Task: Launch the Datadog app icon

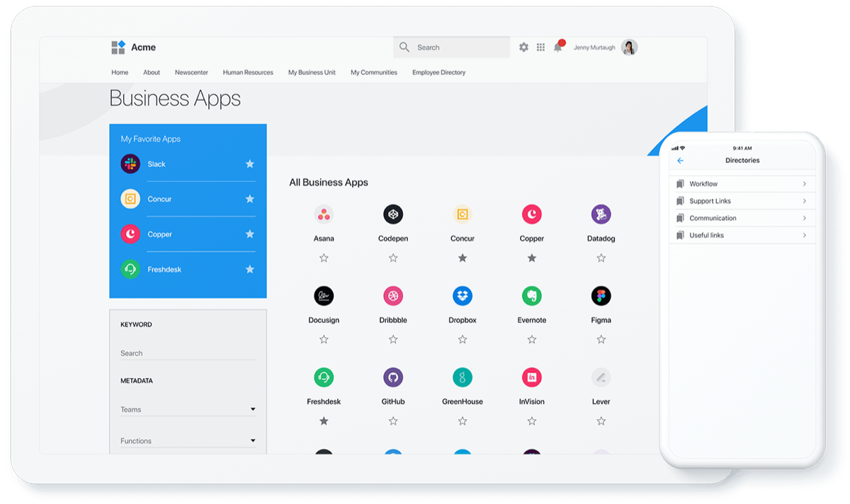Action: [601, 214]
